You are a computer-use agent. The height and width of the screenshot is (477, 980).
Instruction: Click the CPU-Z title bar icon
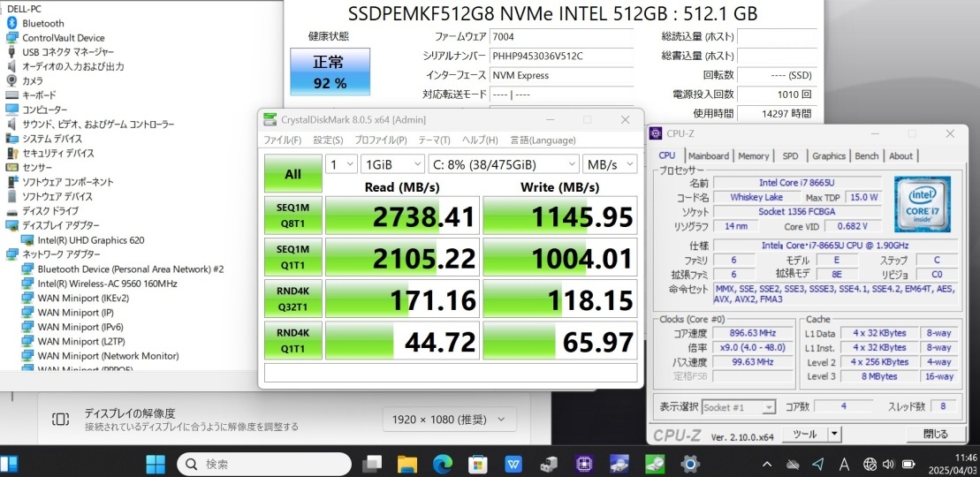tap(656, 133)
